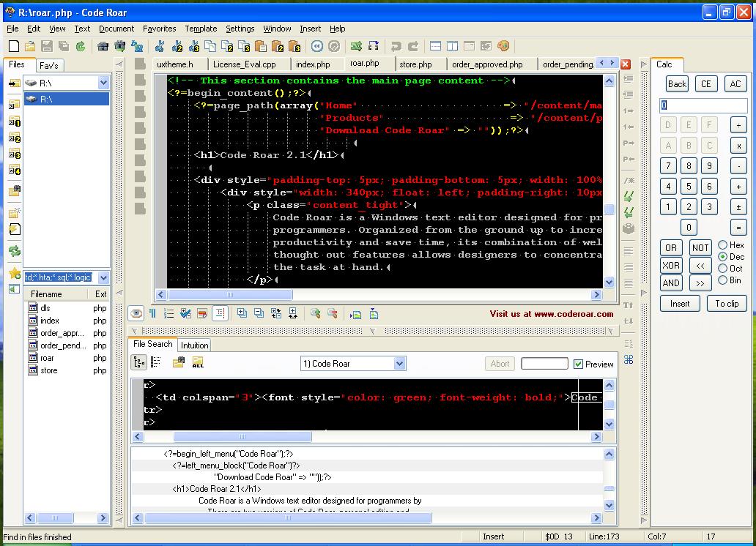Click the blue rewind circle icon
The width and height of the screenshot is (756, 546).
pos(316,46)
